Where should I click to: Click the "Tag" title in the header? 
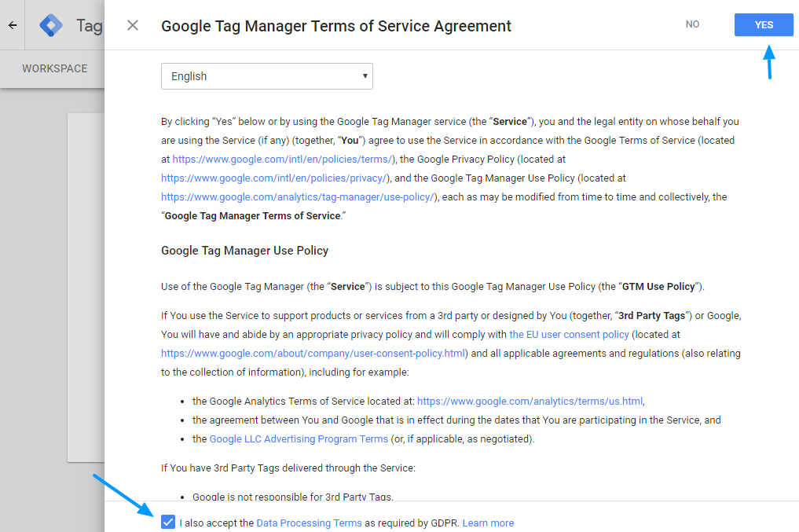coord(90,25)
